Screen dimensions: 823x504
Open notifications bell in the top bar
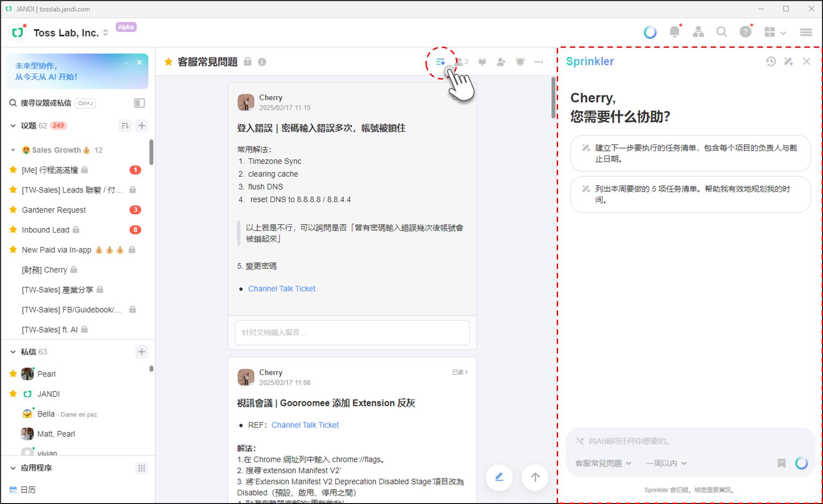pyautogui.click(x=675, y=32)
